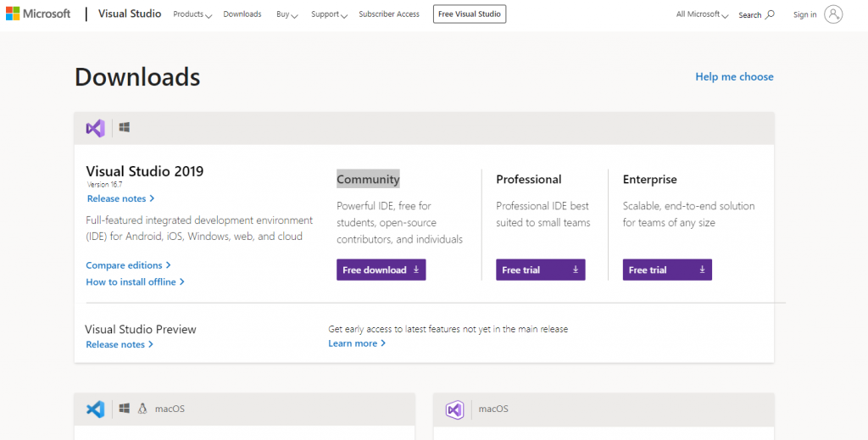
Task: Click the Enterprise Free trial button
Action: (667, 270)
